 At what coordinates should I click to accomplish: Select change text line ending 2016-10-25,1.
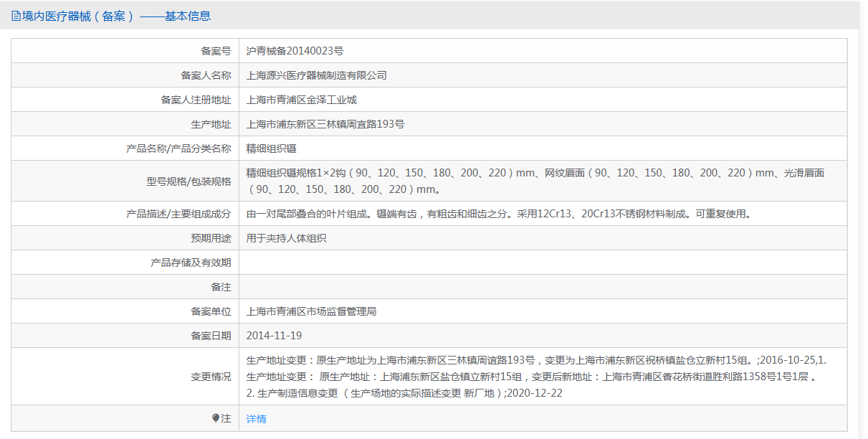coord(536,360)
